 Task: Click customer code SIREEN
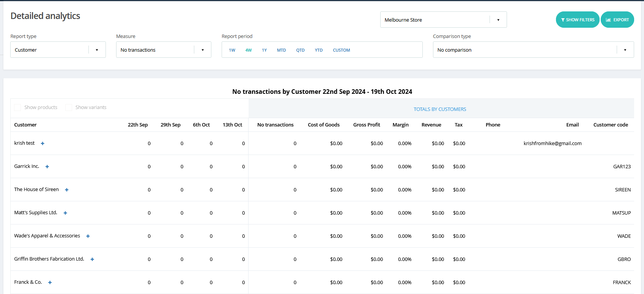623,190
